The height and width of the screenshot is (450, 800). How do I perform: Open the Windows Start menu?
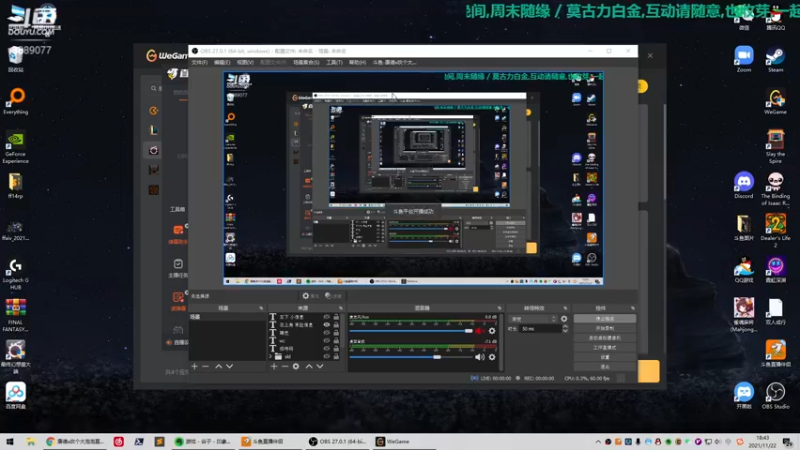tap(9, 441)
